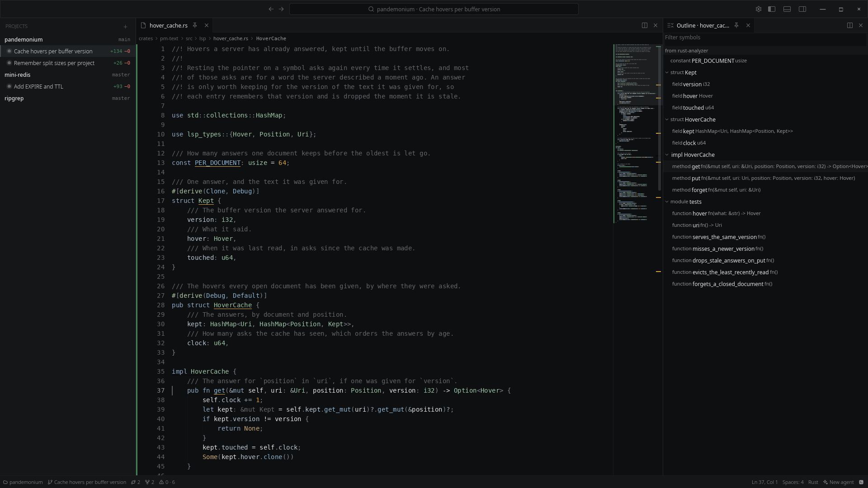
Task: Collapse impl HoverCache in outline
Action: [667, 155]
